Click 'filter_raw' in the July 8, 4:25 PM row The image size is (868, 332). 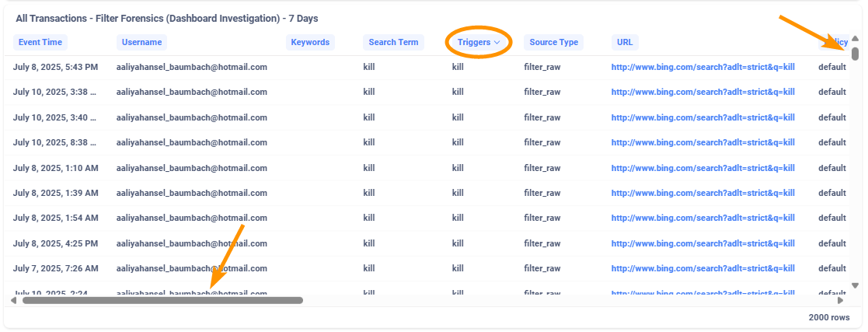coord(542,243)
